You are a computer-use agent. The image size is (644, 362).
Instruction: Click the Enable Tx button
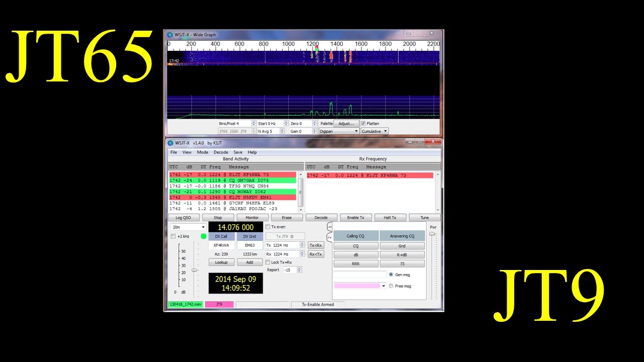coord(356,218)
